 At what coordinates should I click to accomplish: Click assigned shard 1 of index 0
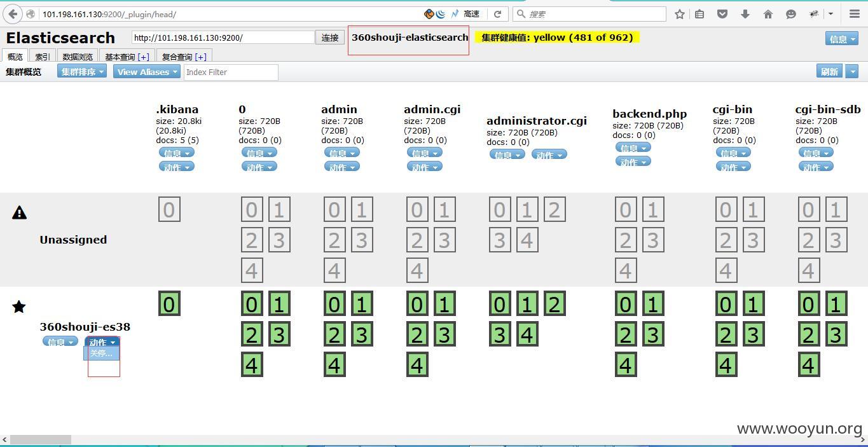click(279, 304)
